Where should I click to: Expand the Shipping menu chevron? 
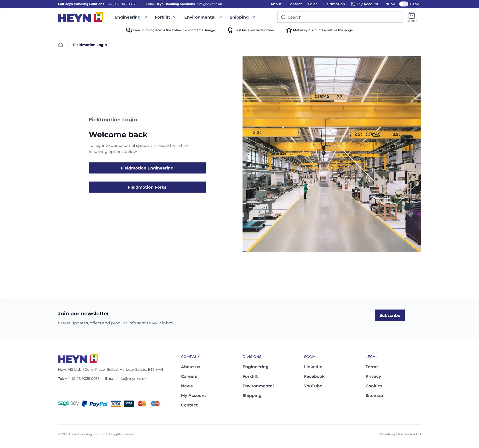click(253, 17)
